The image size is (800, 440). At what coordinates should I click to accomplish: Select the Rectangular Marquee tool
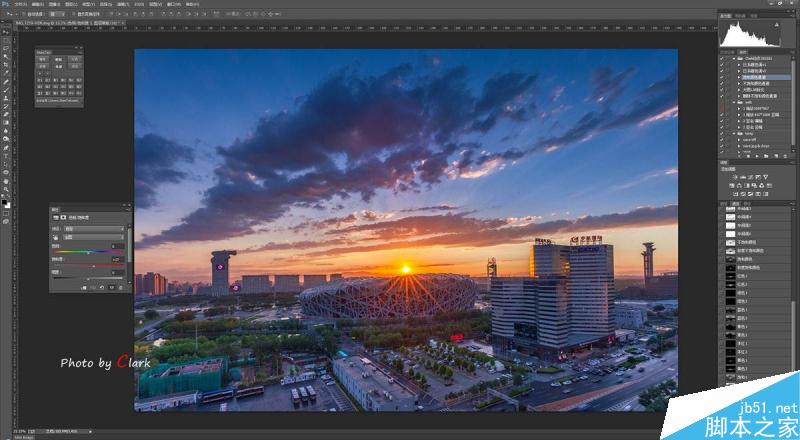click(6, 40)
